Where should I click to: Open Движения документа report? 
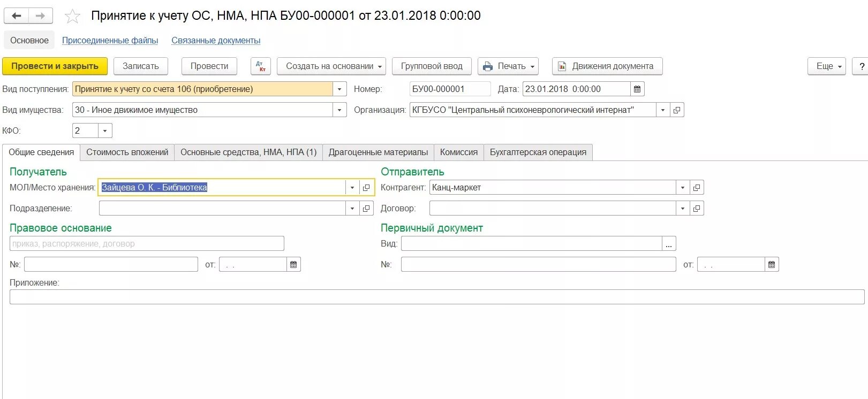[x=607, y=66]
